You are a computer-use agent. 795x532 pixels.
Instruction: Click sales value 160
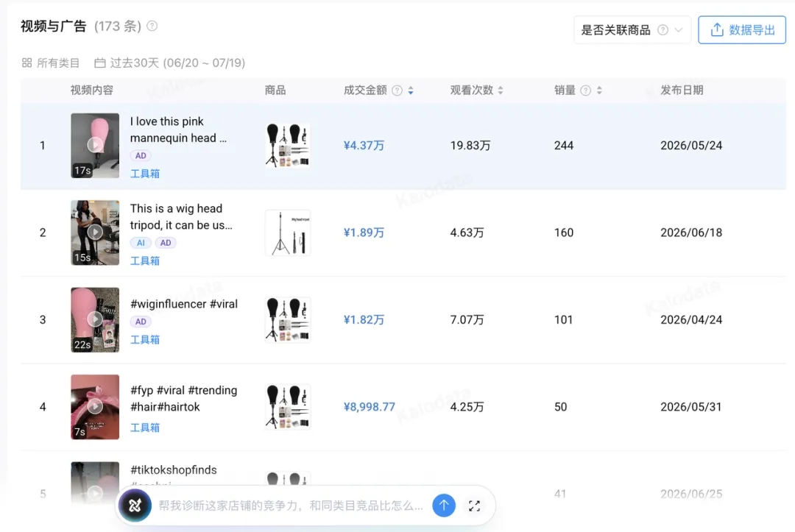pos(564,233)
